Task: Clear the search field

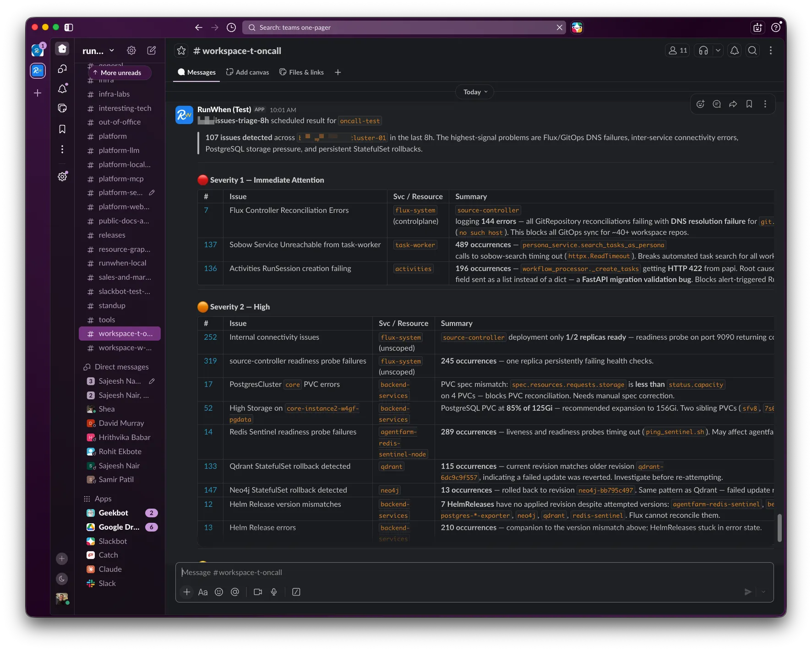Action: tap(559, 27)
